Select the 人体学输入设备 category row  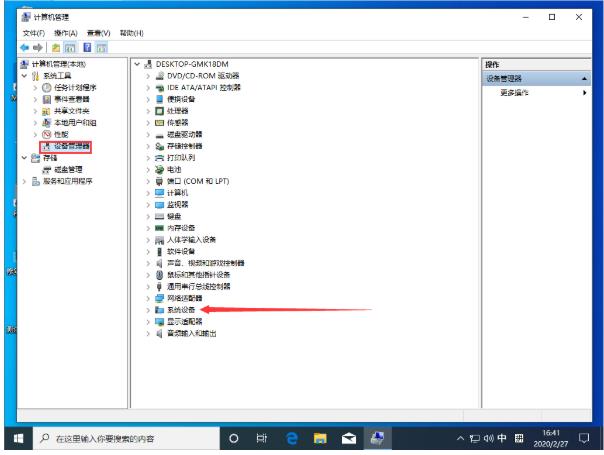point(191,240)
